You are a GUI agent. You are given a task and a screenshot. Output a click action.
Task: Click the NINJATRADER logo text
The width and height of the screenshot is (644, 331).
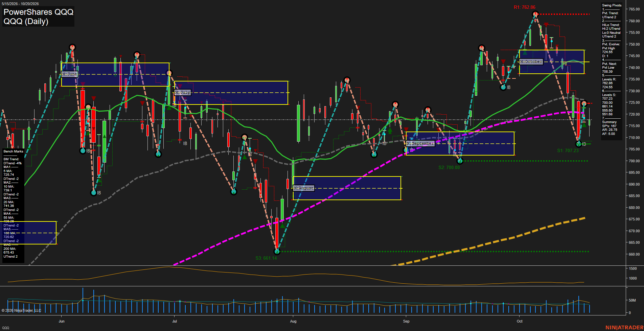coord(624,328)
